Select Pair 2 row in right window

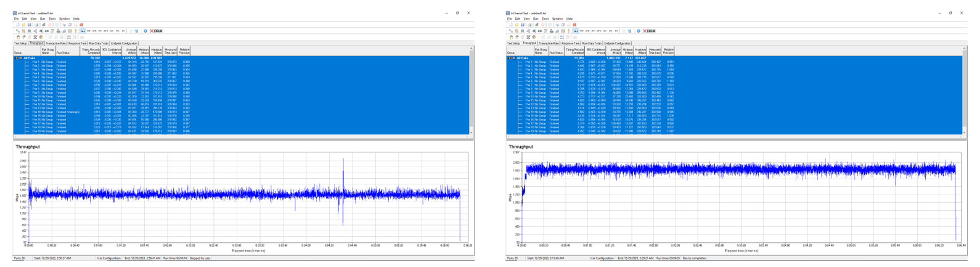point(733,65)
